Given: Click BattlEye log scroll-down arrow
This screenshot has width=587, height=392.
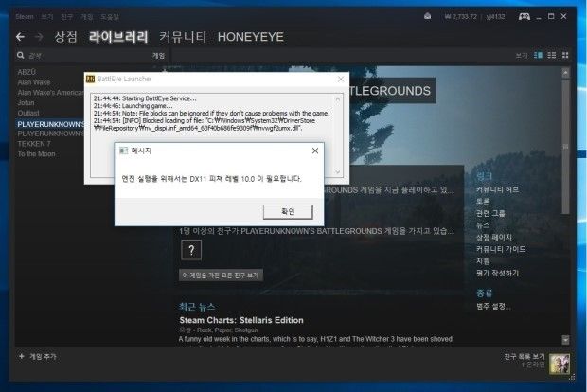Looking at the screenshot, I should [338, 171].
